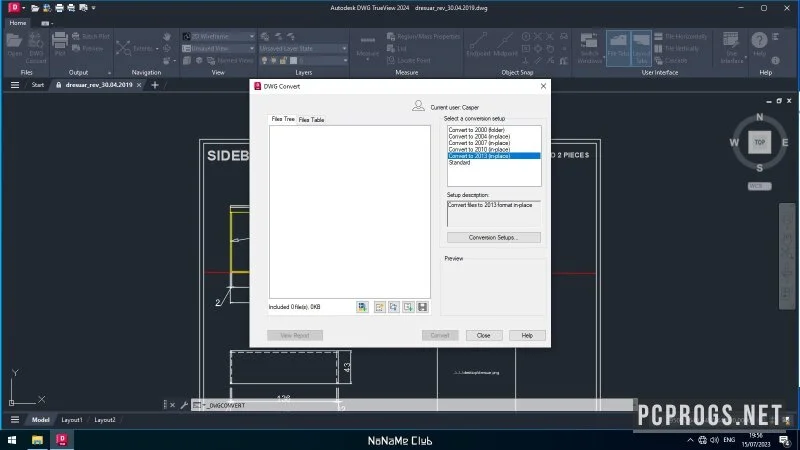
Task: Click TOP face of the ViewCube
Action: tap(759, 142)
